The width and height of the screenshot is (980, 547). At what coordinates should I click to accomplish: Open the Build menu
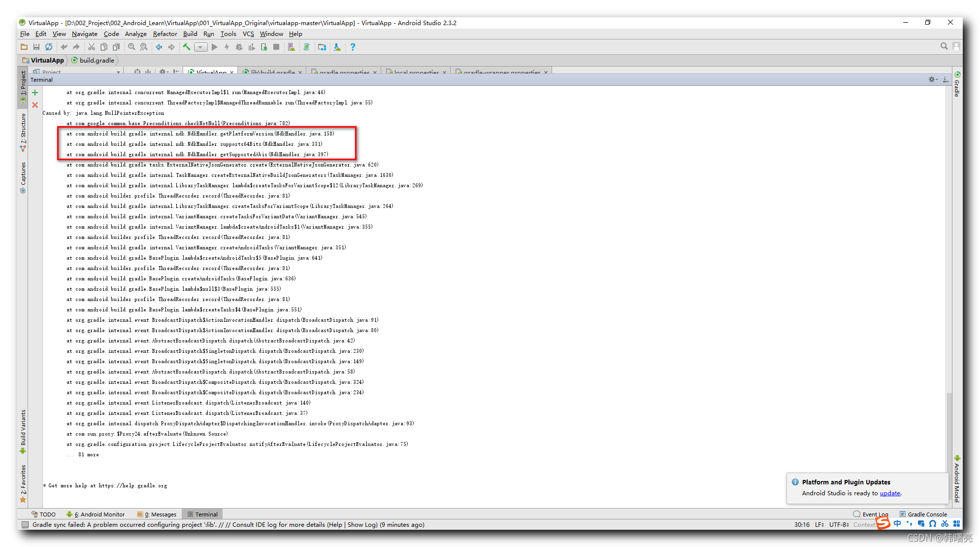coord(190,34)
